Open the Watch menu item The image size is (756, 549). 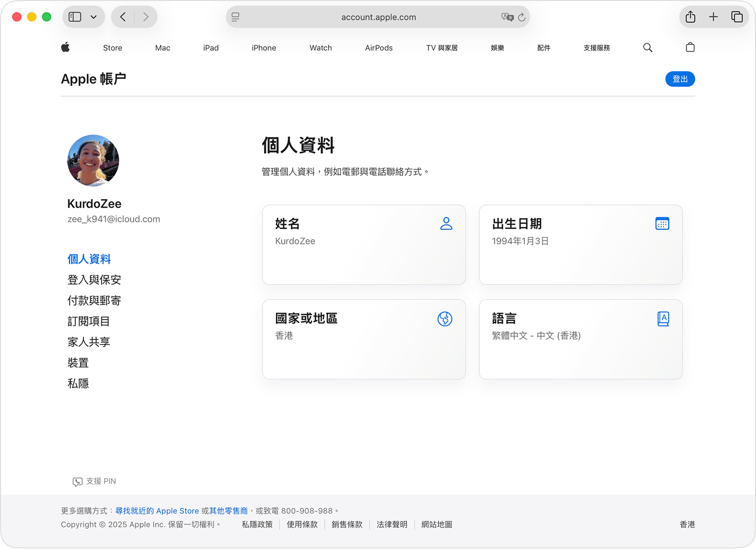click(321, 48)
